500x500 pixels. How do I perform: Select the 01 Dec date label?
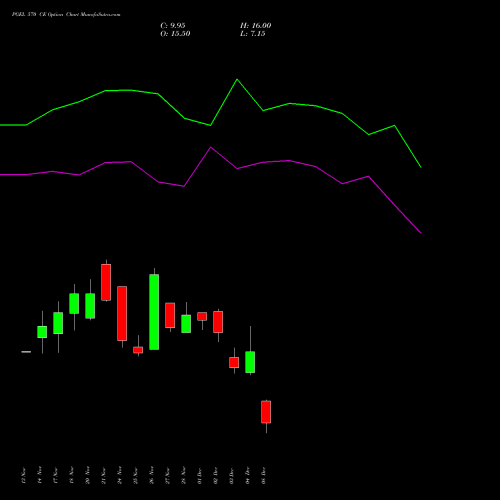pyautogui.click(x=200, y=475)
